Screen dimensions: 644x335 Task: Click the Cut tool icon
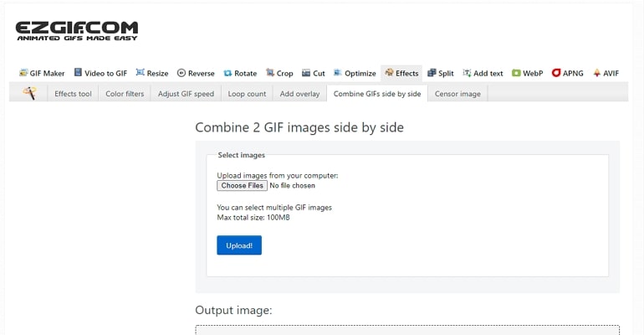click(x=306, y=73)
